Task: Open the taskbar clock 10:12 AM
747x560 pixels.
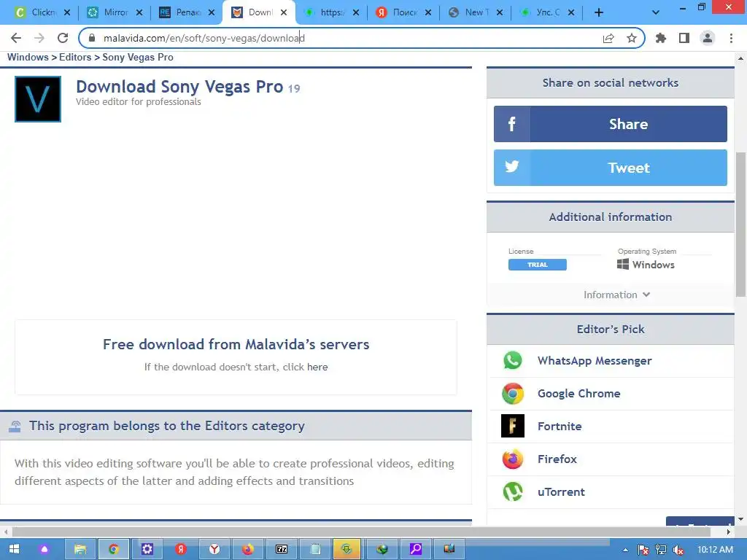Action: coord(715,550)
